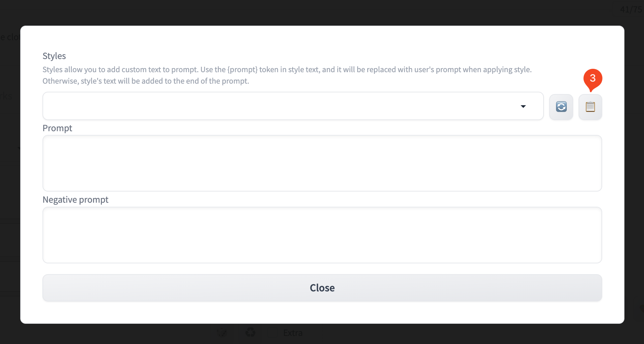The image size is (644, 344).
Task: Focus the Negative prompt text area
Action: coord(322,235)
